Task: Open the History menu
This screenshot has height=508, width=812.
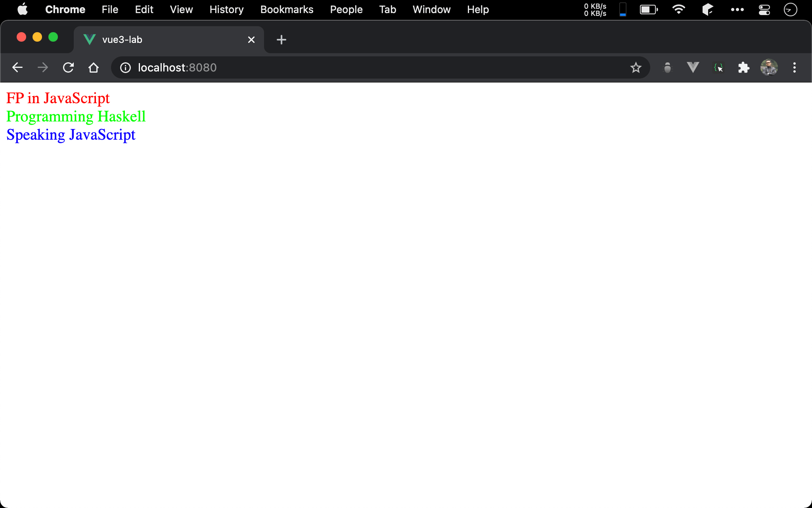Action: pyautogui.click(x=226, y=10)
